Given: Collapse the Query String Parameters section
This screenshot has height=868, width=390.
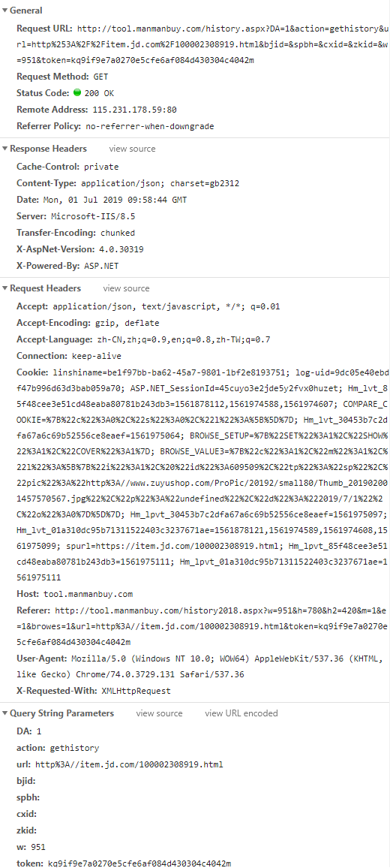Looking at the screenshot, I should tap(5, 713).
